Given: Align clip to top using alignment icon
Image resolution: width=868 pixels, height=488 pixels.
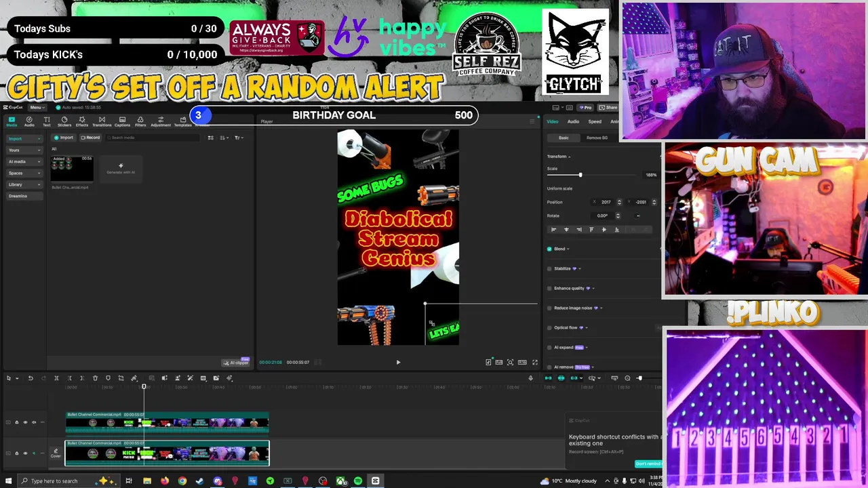Looking at the screenshot, I should 591,230.
